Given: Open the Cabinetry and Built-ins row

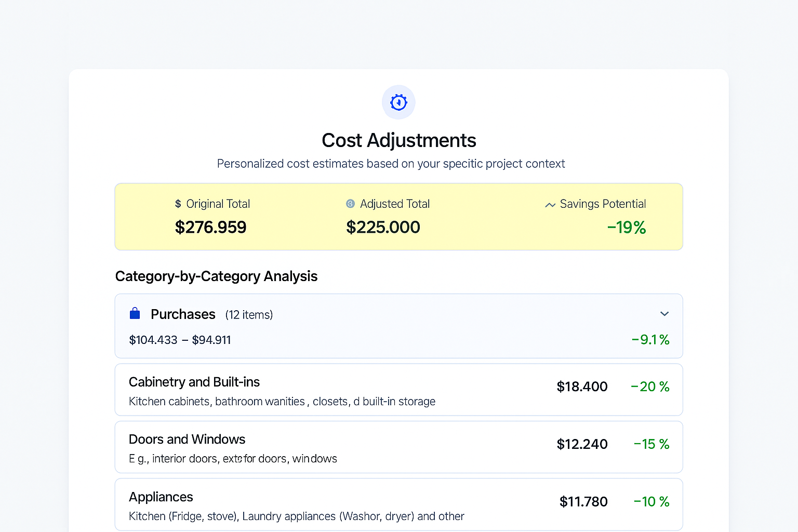Looking at the screenshot, I should 398,390.
